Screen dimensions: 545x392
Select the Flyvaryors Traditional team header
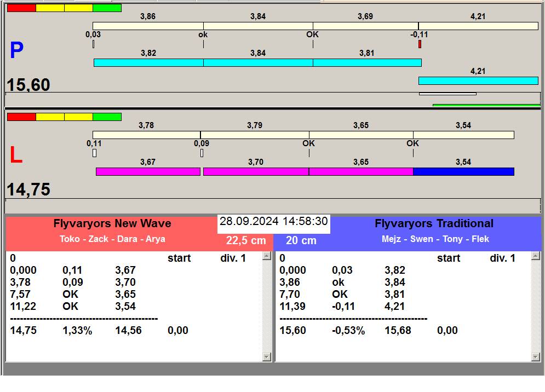434,223
